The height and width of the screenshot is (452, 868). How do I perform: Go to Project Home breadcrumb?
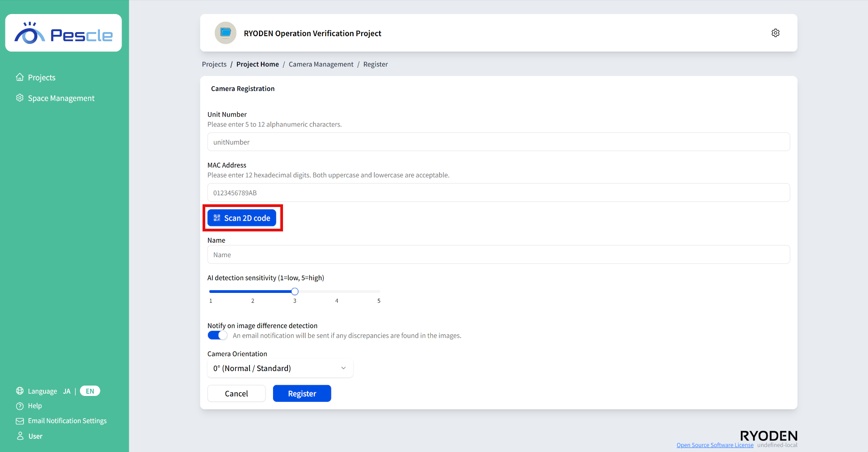[257, 64]
